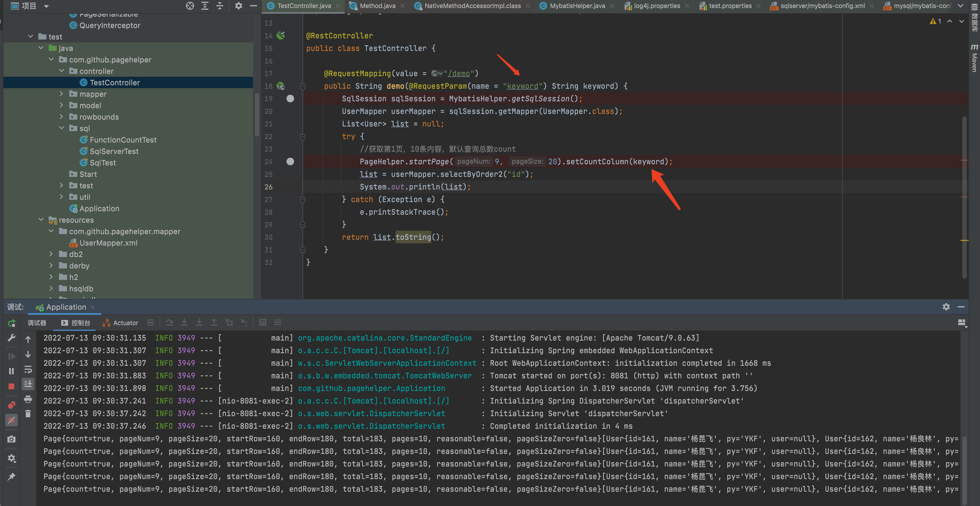980x506 pixels.
Task: Click the print console output icon
Action: coord(28,399)
